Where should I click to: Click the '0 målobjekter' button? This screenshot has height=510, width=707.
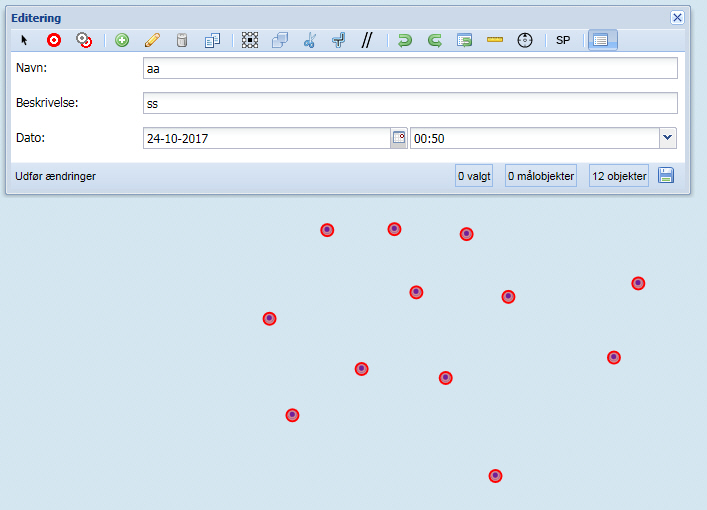[541, 176]
